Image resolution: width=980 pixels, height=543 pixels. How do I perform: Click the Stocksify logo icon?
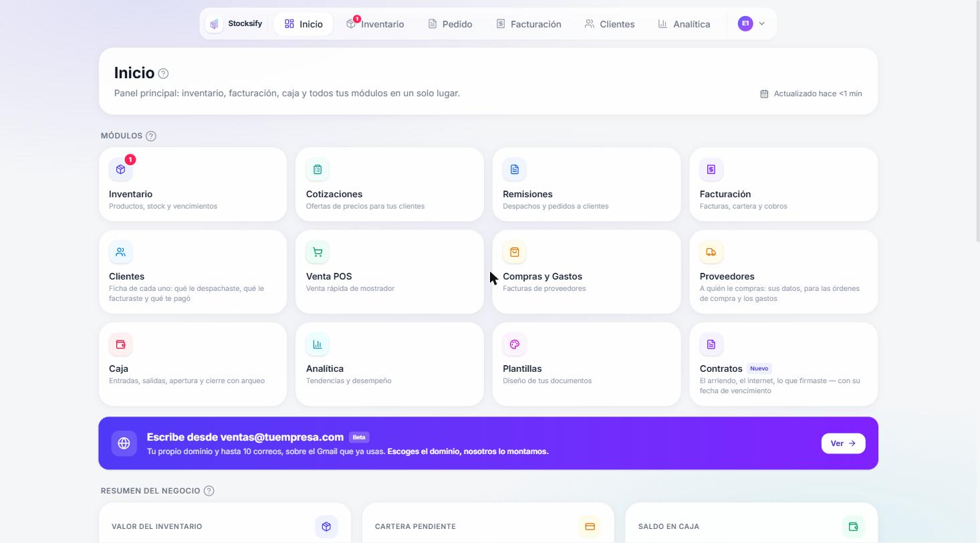[214, 24]
